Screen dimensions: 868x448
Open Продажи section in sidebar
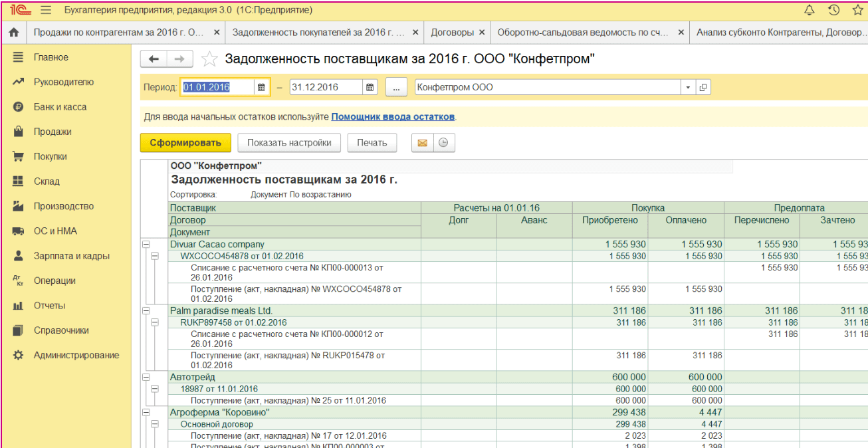click(53, 132)
